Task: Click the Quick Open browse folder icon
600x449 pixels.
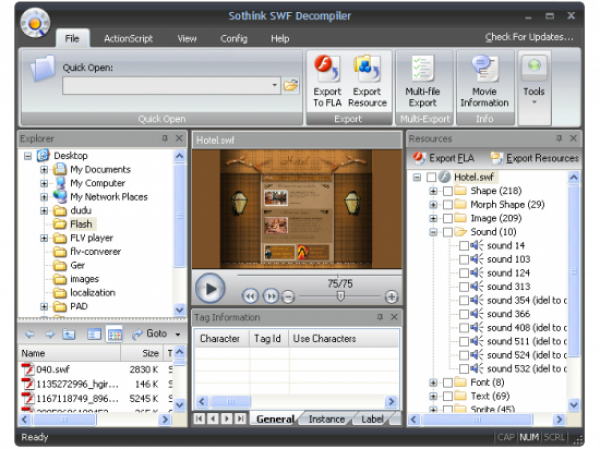Action: pyautogui.click(x=291, y=86)
